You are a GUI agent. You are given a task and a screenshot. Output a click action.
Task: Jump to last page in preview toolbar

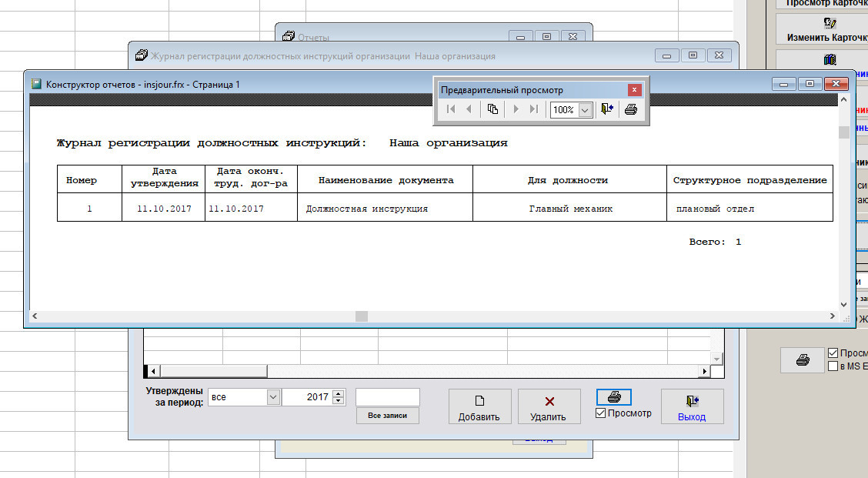coord(533,109)
